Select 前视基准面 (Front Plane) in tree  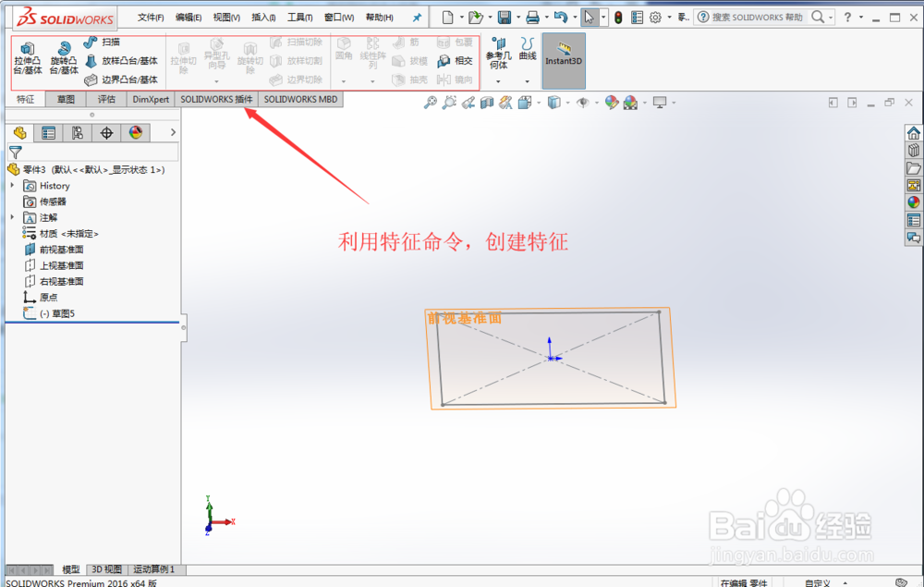[x=61, y=250]
